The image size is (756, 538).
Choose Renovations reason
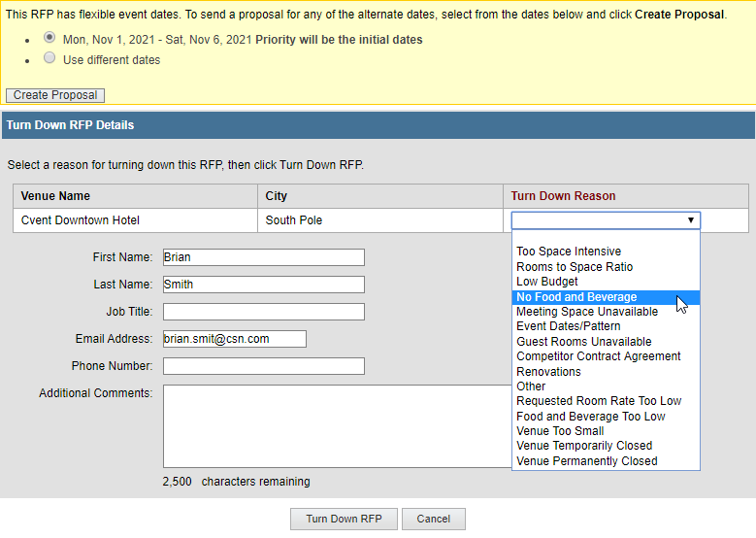tap(606, 372)
